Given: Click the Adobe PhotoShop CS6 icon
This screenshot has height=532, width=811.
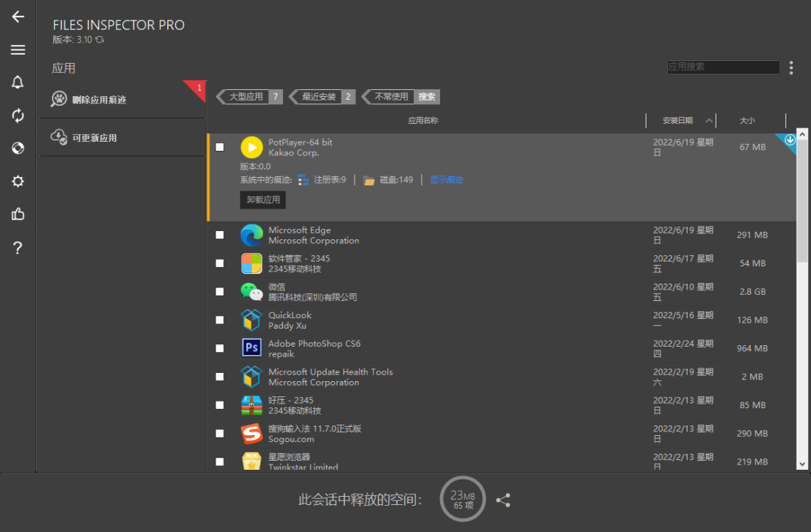Looking at the screenshot, I should coord(252,348).
